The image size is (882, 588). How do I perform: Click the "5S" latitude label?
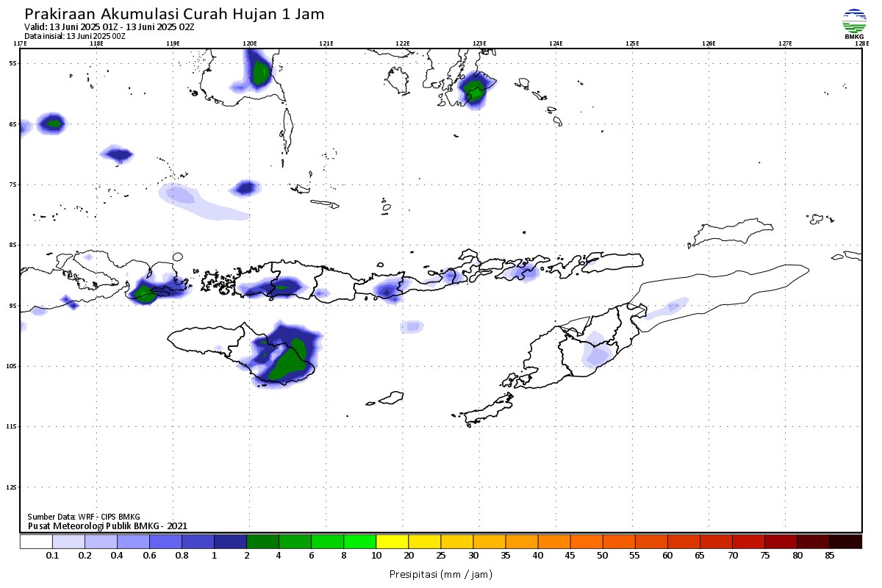click(x=13, y=63)
